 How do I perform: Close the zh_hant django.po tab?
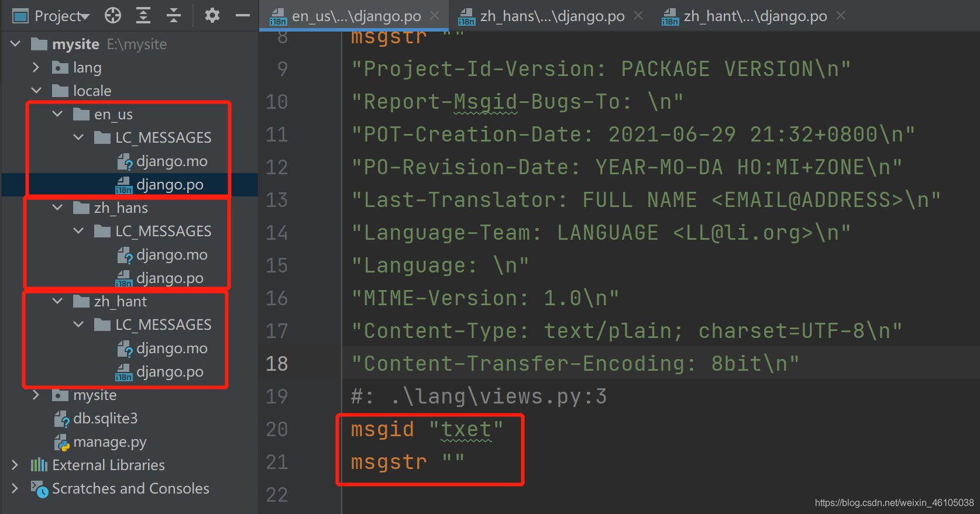coord(841,16)
